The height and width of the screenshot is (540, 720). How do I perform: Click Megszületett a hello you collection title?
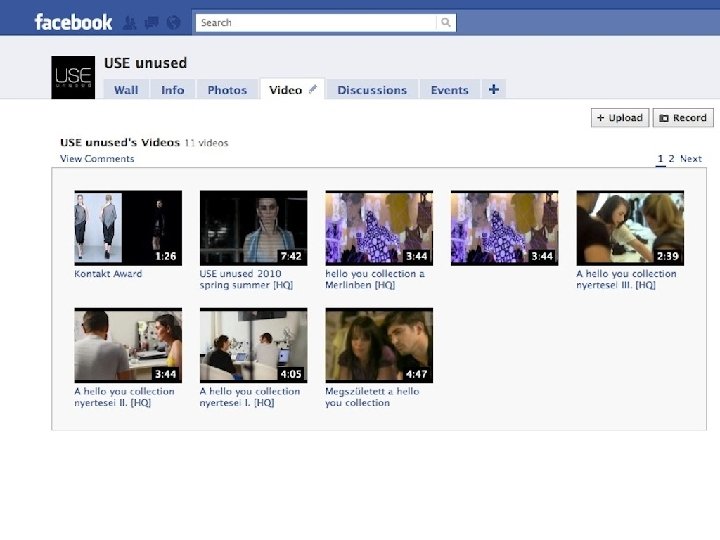(x=372, y=397)
